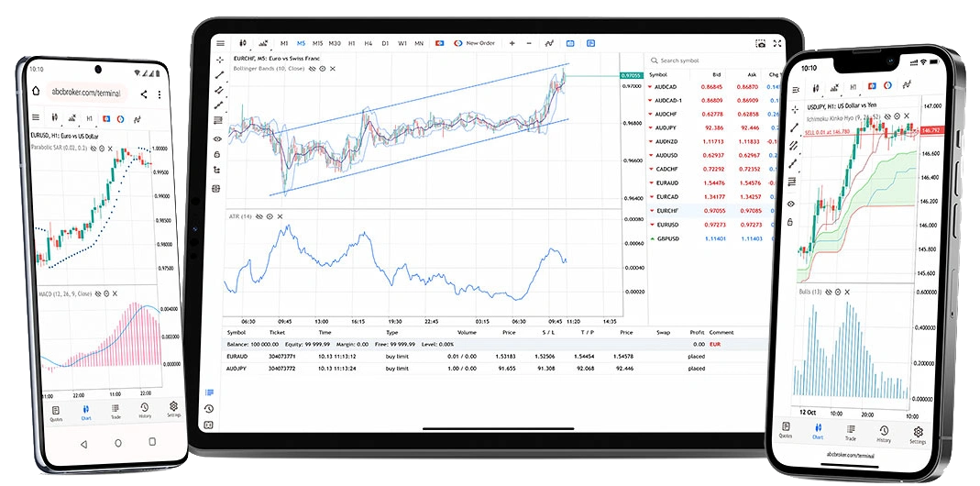Click the screenshot camera icon on tablet
Viewport: 980px width, 486px height.
pos(760,43)
